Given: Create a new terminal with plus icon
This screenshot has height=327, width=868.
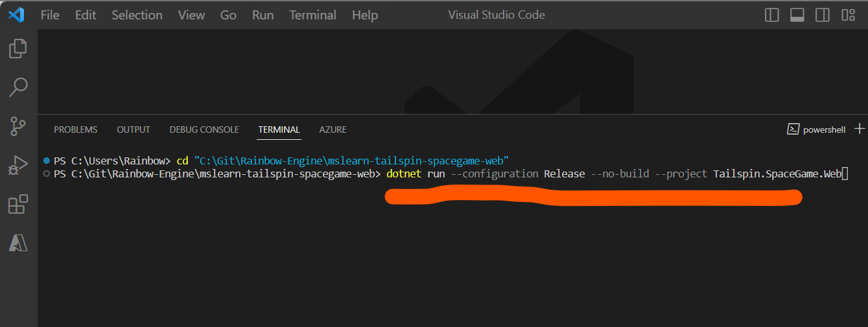Looking at the screenshot, I should (x=860, y=129).
